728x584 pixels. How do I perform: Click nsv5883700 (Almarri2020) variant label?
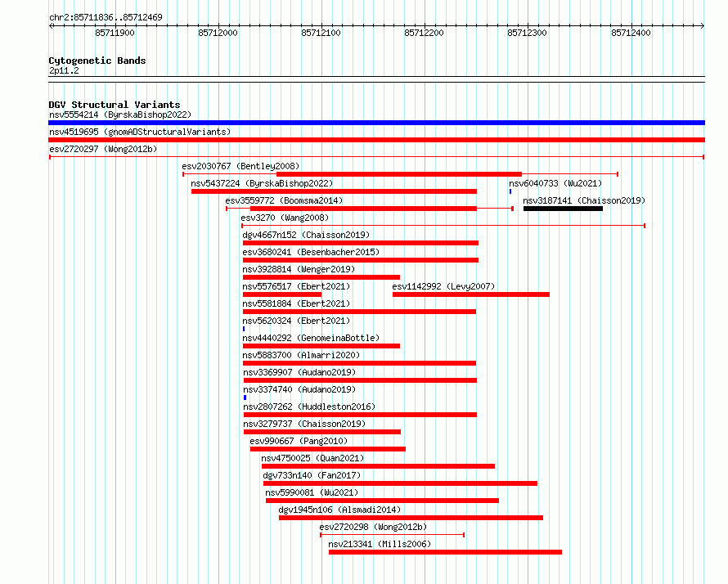pos(301,355)
